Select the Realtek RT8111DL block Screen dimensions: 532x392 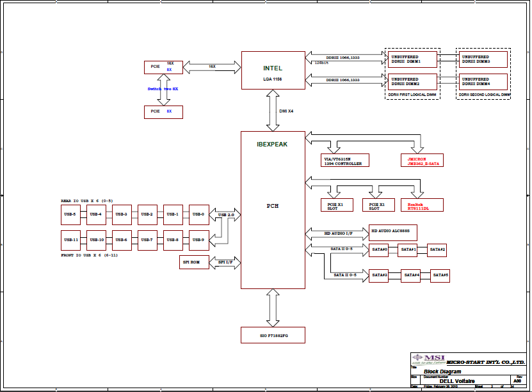[x=421, y=205]
